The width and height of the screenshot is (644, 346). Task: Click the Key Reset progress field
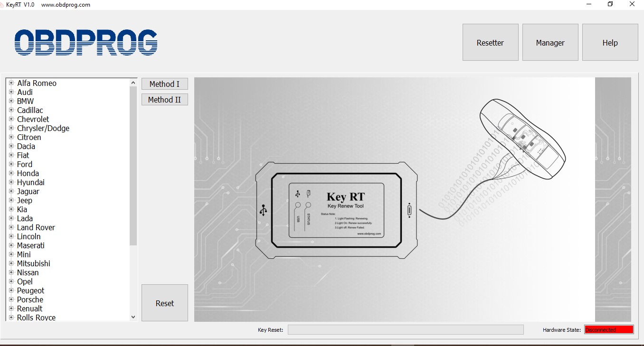[x=406, y=330]
